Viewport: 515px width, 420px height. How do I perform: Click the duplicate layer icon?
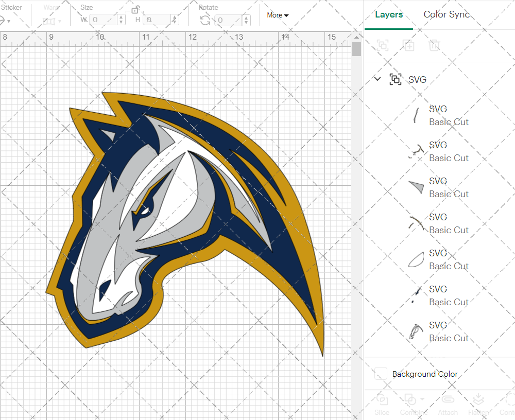coord(408,45)
